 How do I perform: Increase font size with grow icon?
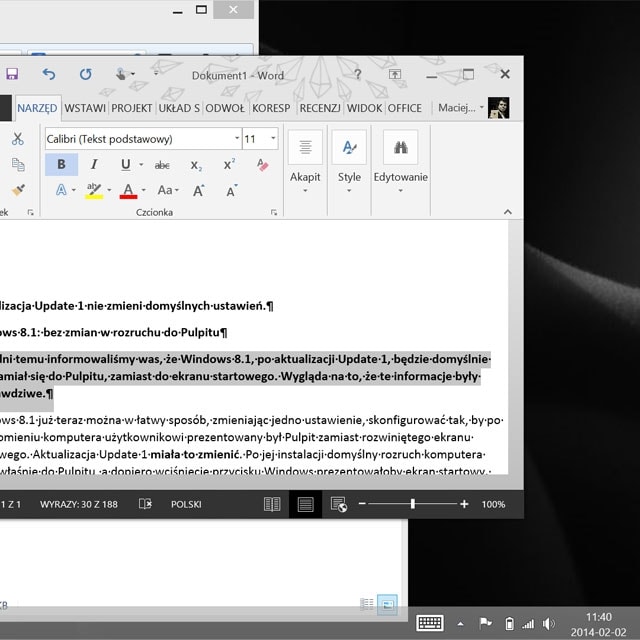point(198,190)
